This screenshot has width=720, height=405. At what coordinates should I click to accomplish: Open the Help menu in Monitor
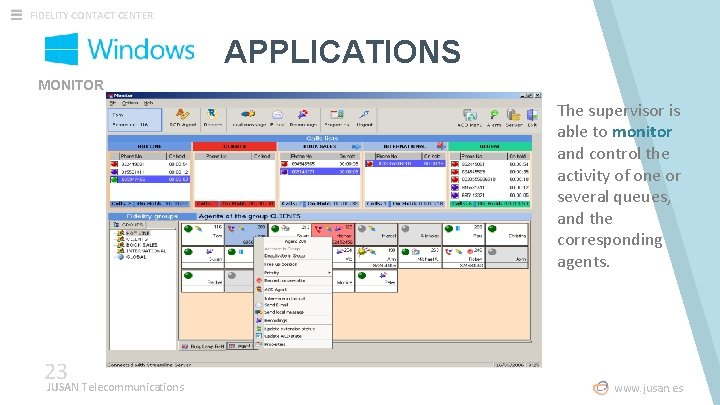(148, 103)
